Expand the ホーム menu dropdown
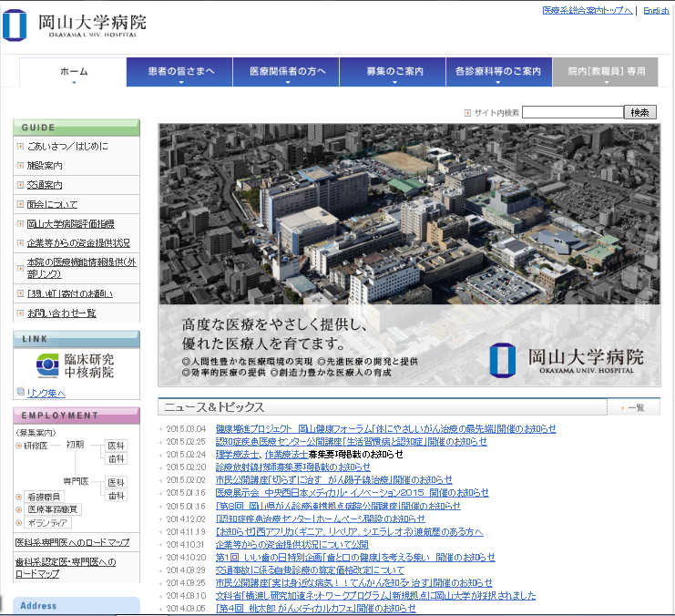This screenshot has height=616, width=675. pyautogui.click(x=74, y=72)
